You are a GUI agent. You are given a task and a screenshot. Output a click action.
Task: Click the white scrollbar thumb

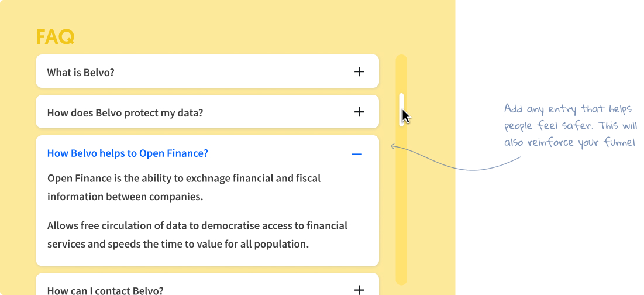coord(401,109)
